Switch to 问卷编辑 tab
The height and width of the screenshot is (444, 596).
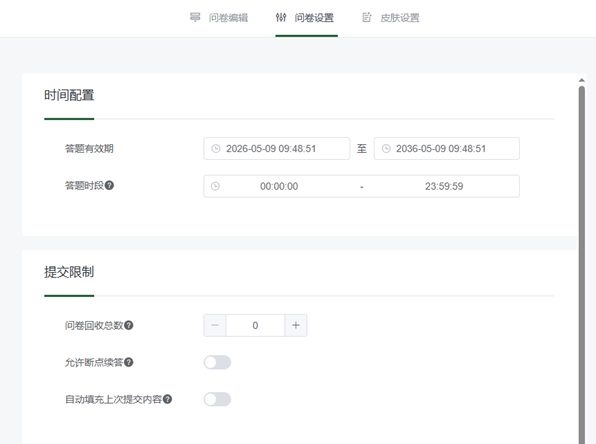(219, 17)
